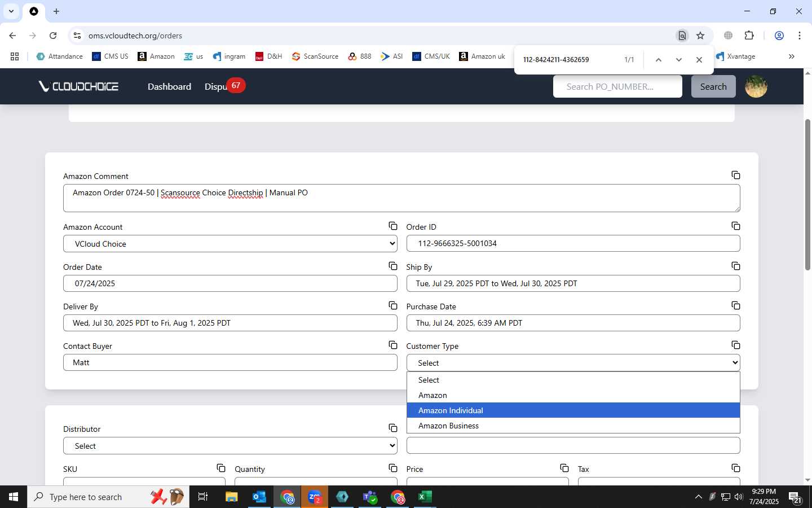Screen dimensions: 812x508
Task: Click the Search PO_NUMBER input field
Action: 617,86
